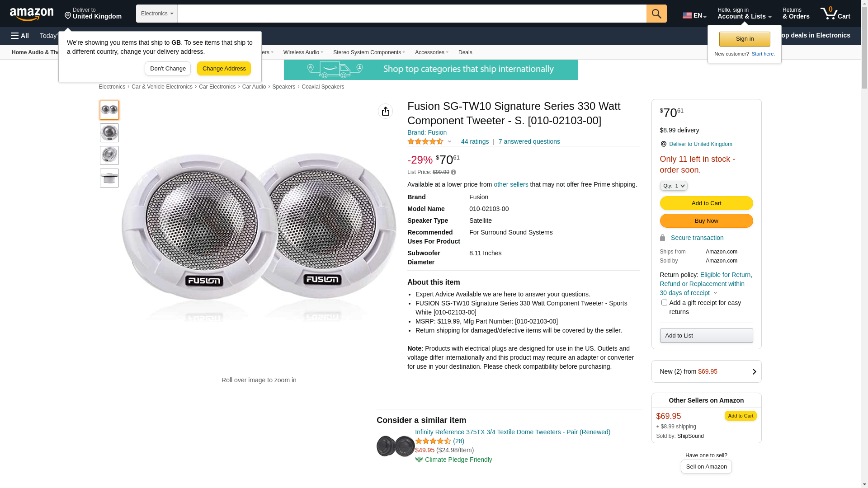The width and height of the screenshot is (868, 488).
Task: Click the Amazon logo
Action: click(32, 14)
